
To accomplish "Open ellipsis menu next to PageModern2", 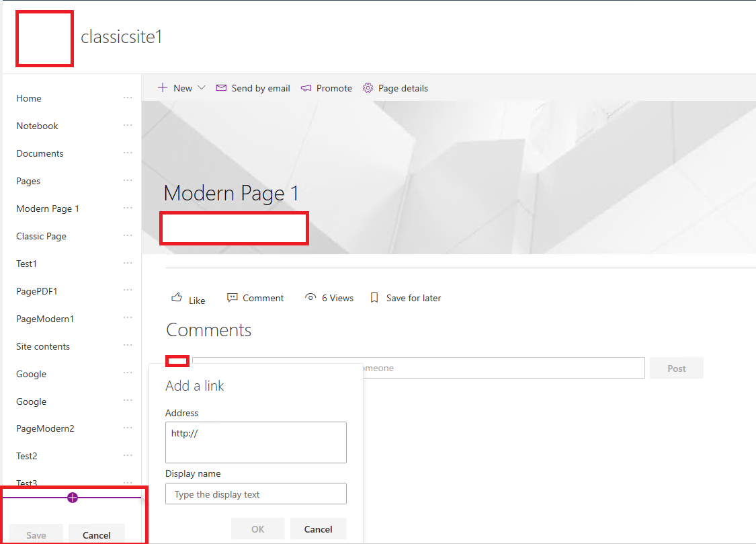I will [x=127, y=428].
